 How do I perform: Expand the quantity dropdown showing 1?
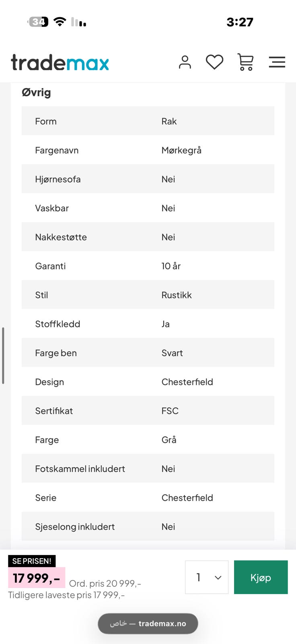click(207, 577)
